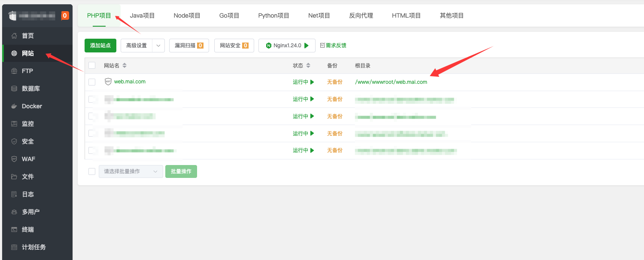This screenshot has width=644, height=260.
Task: Click the FTP globe icon in sidebar
Action: coord(14,71)
